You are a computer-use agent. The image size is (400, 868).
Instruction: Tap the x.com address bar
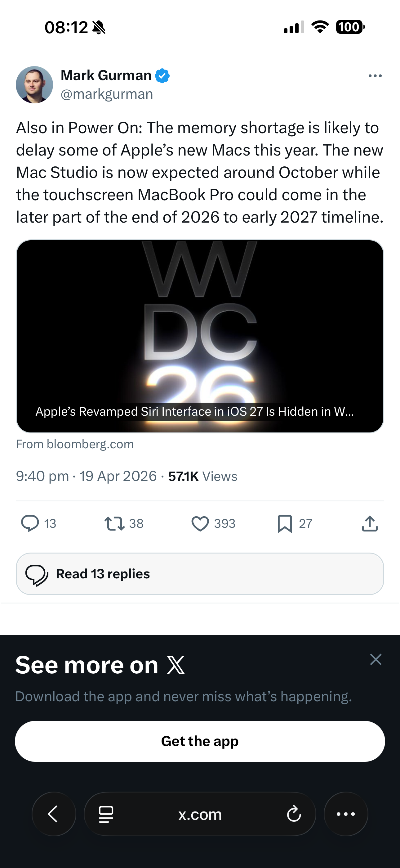200,814
